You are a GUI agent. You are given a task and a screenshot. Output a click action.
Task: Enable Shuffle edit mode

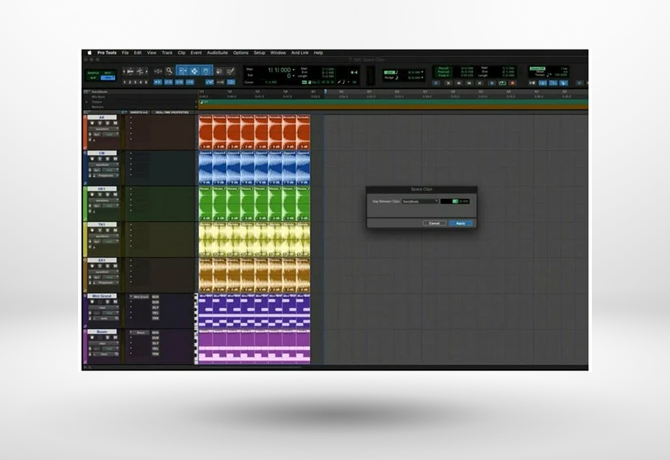coord(93,72)
